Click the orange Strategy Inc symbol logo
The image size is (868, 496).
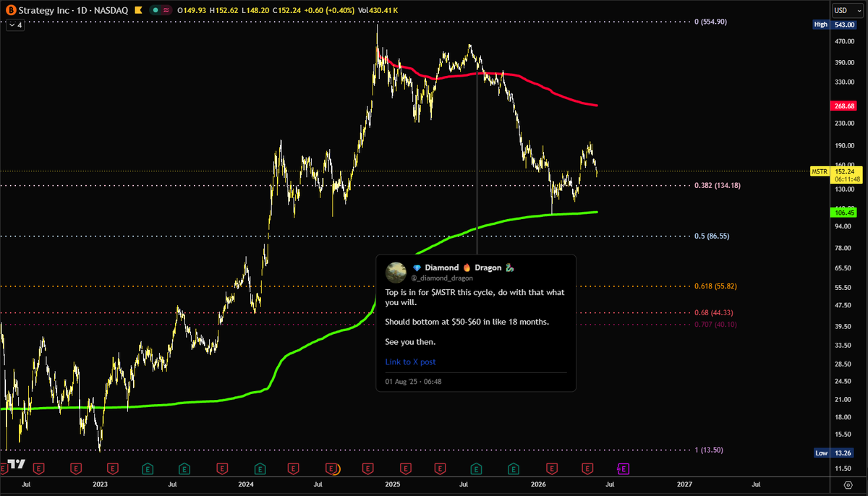pyautogui.click(x=12, y=11)
